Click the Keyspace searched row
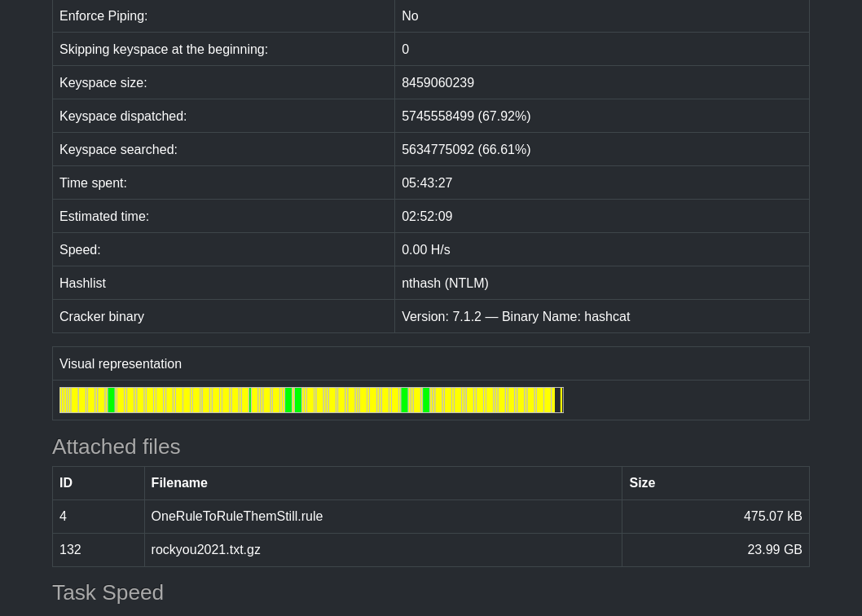This screenshot has width=862, height=616. pyautogui.click(x=118, y=149)
